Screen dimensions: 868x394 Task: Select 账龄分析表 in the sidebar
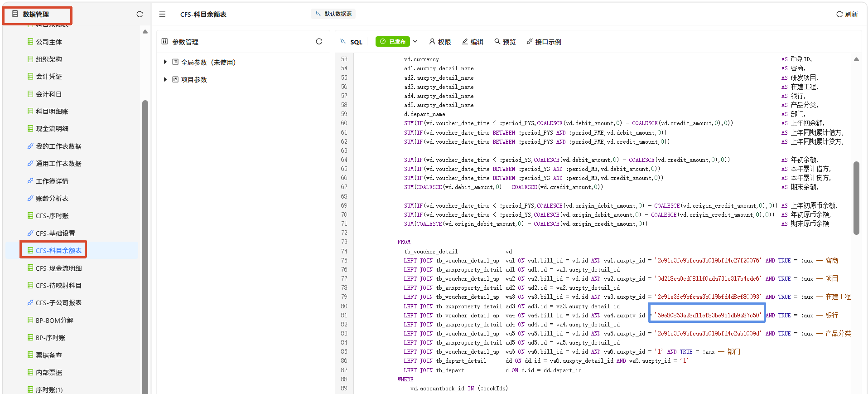tap(52, 199)
